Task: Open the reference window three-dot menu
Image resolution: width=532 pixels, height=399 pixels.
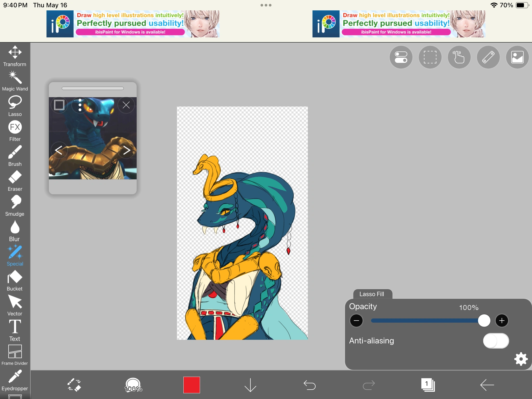Action: pyautogui.click(x=80, y=105)
